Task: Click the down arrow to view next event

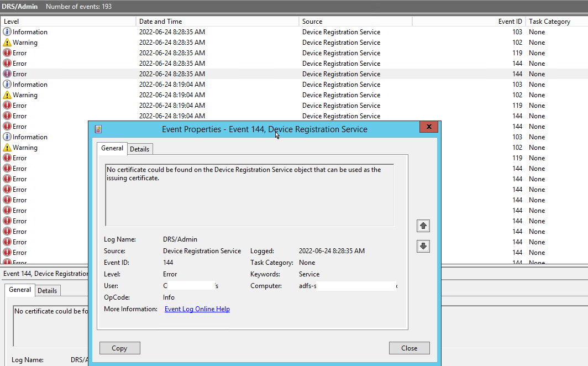Action: point(423,246)
